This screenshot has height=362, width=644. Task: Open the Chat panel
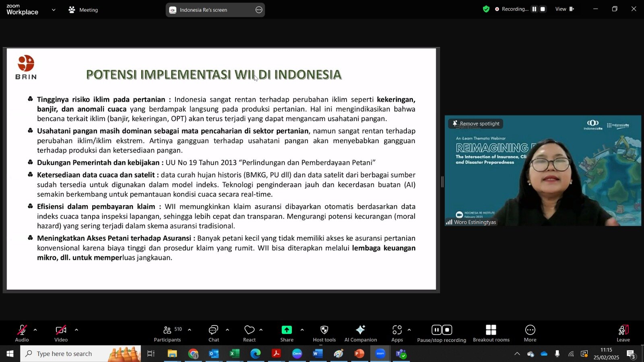[213, 333]
